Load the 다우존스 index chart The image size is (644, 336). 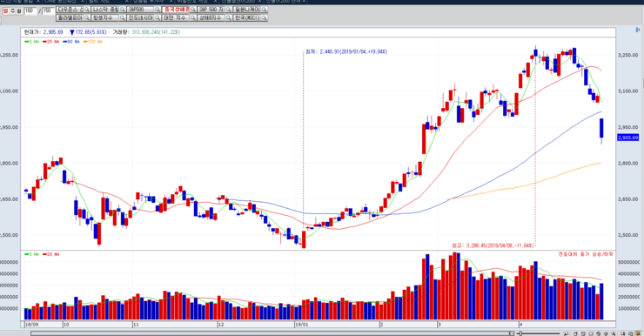(x=70, y=10)
